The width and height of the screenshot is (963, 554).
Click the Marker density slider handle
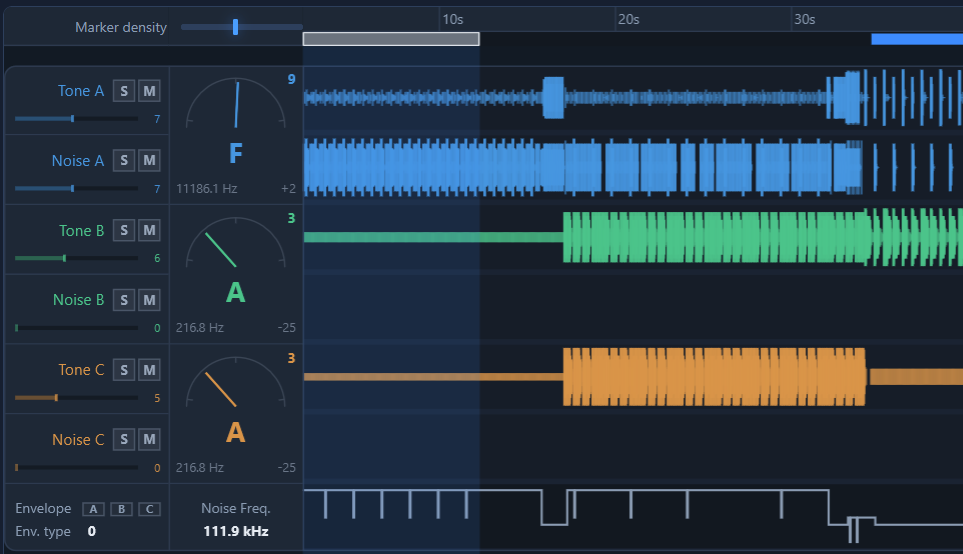tap(235, 26)
